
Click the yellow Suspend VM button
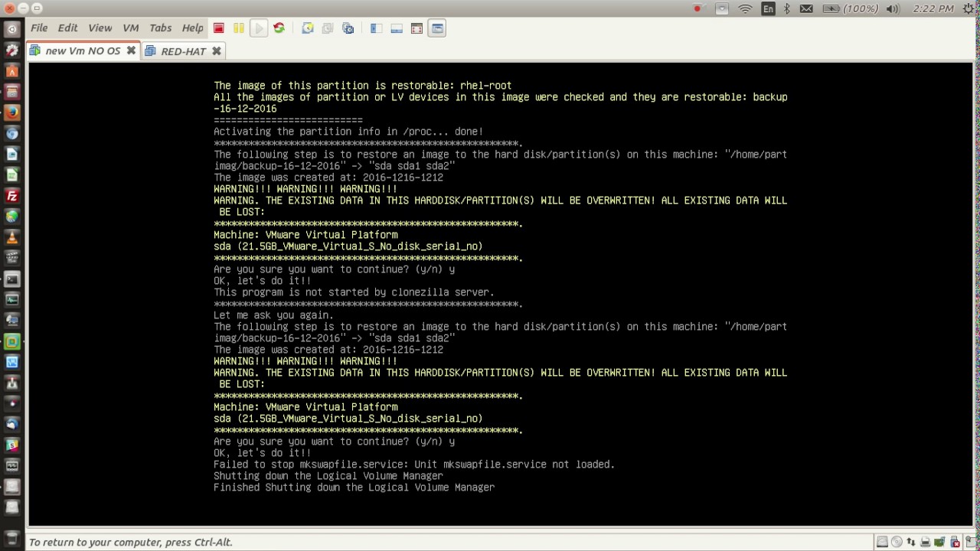(239, 28)
